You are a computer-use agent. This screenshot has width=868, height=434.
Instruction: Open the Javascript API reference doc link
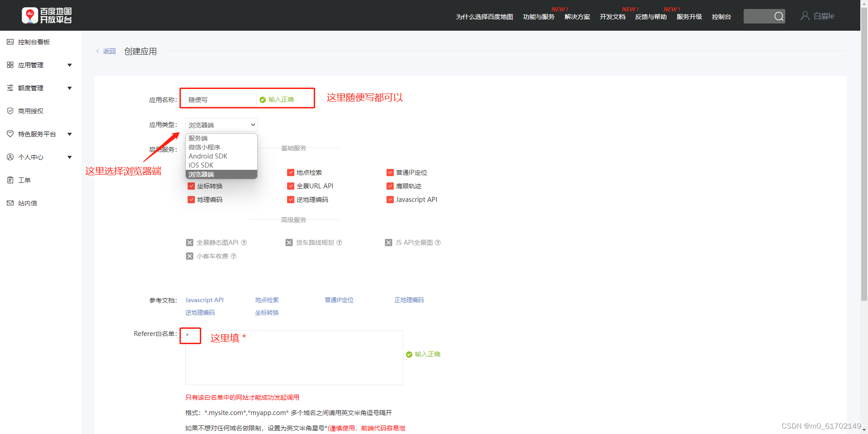tap(204, 300)
